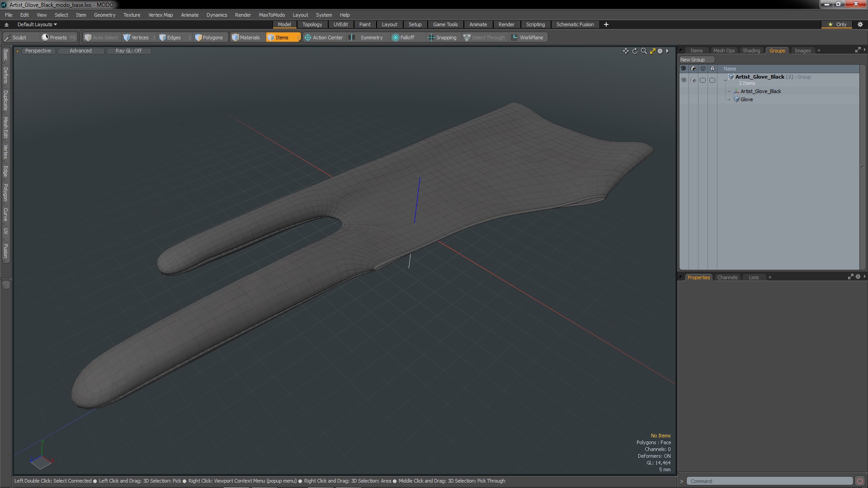868x488 pixels.
Task: Click the layout collapse up-arrow icon
Action: pos(6,24)
